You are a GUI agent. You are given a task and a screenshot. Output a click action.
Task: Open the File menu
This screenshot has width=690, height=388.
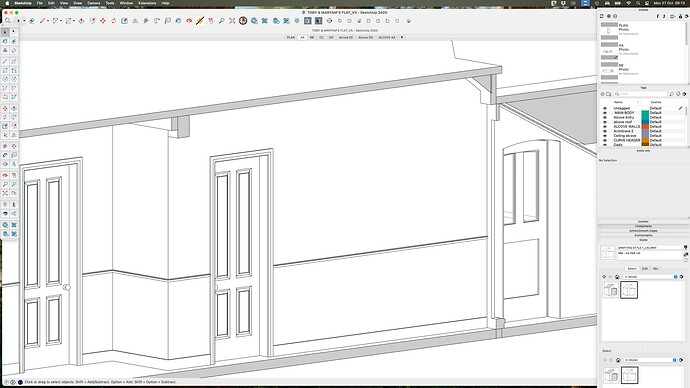tap(40, 3)
